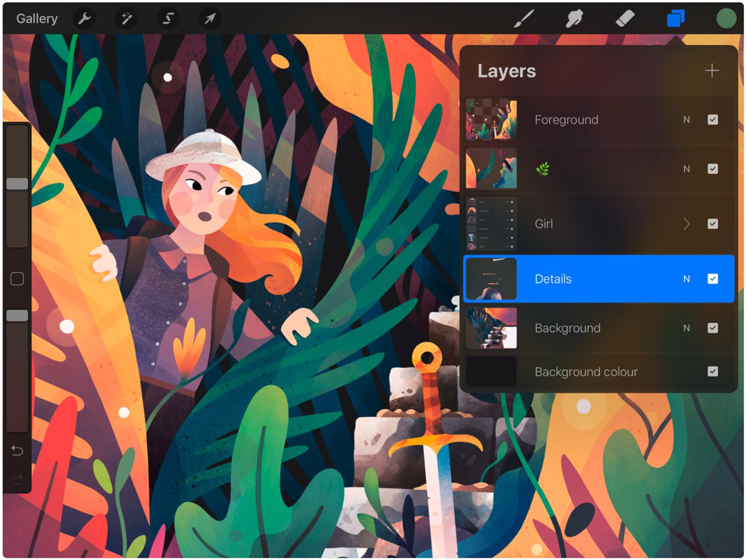The width and height of the screenshot is (747, 560).
Task: Add a new layer with plus button
Action: pos(712,71)
